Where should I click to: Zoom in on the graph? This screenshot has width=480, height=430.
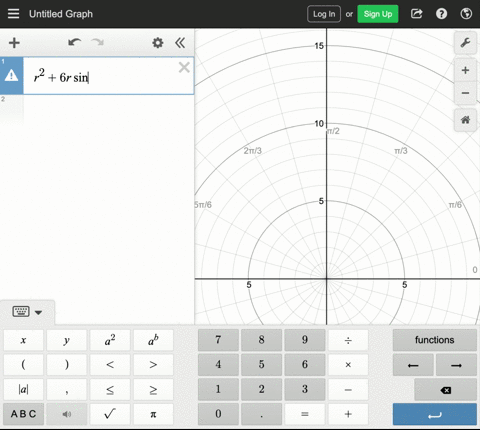tap(465, 70)
